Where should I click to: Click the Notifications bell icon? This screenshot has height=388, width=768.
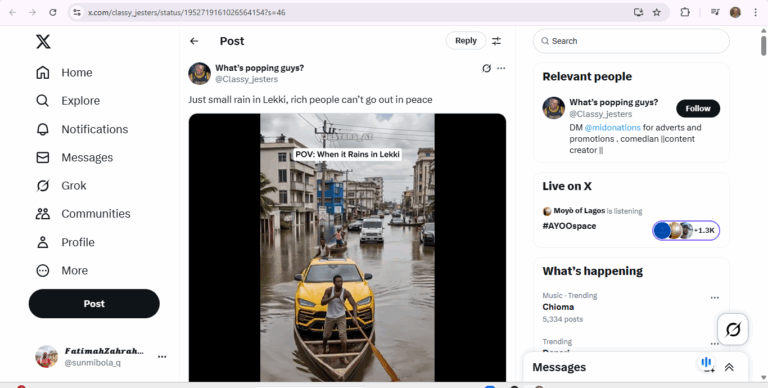(x=43, y=129)
